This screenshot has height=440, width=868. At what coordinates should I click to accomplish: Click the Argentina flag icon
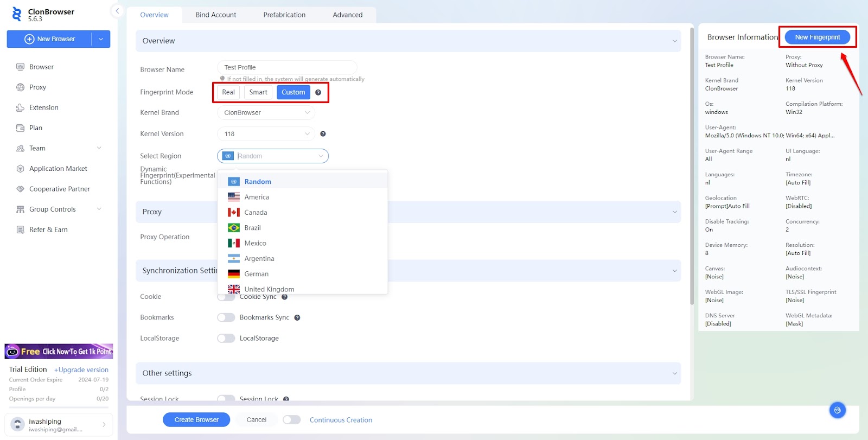pyautogui.click(x=234, y=258)
